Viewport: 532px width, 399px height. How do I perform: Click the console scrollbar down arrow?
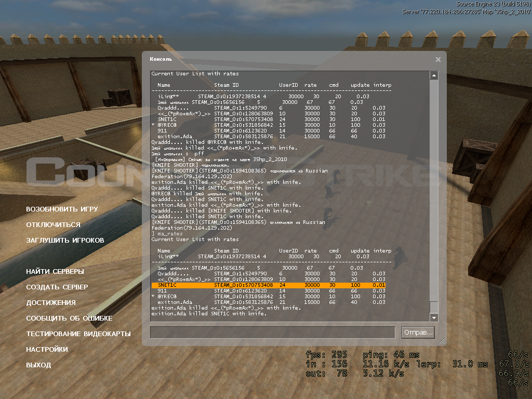click(434, 317)
